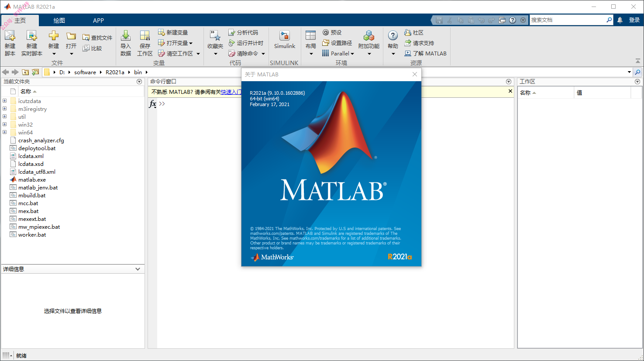This screenshot has width=644, height=361.
Task: Open the Parallel dropdown menu
Action: tap(352, 54)
